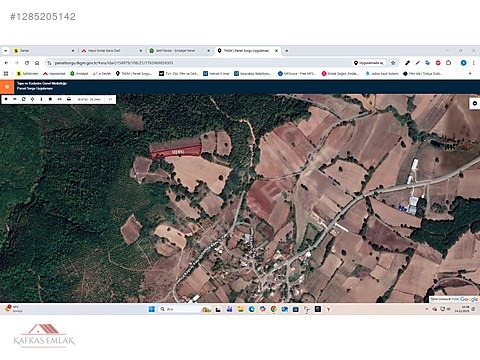Image resolution: width=480 pixels, height=360 pixels.
Task: Open the Chrome three-dot menu
Action: coord(473,63)
